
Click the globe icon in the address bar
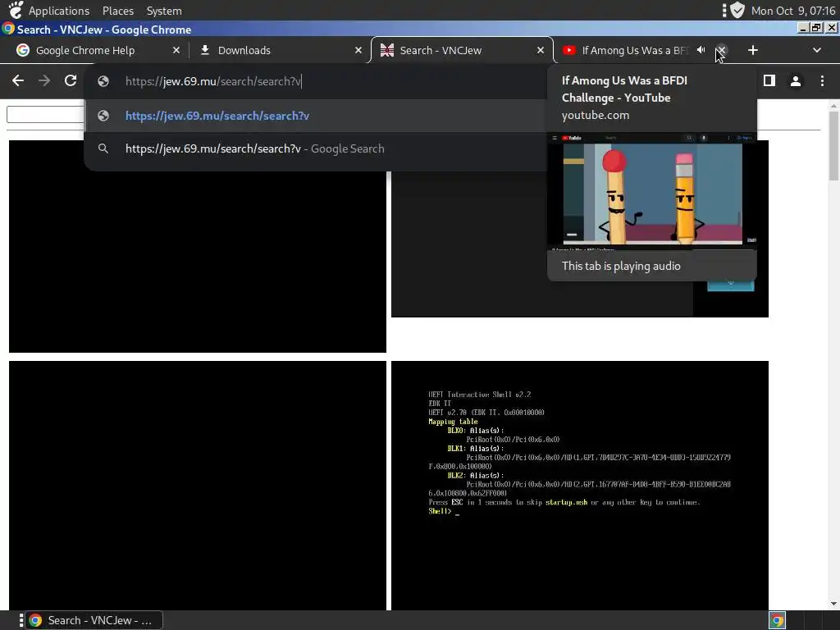coord(103,81)
